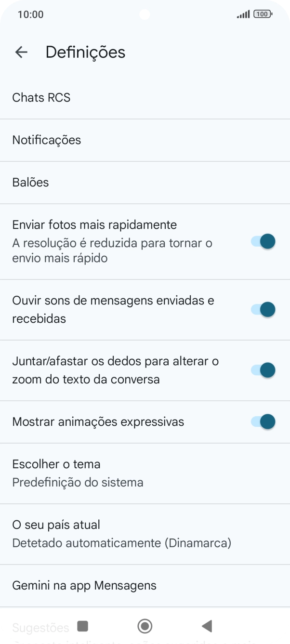Open Gemini na app Mensagens

tap(84, 585)
